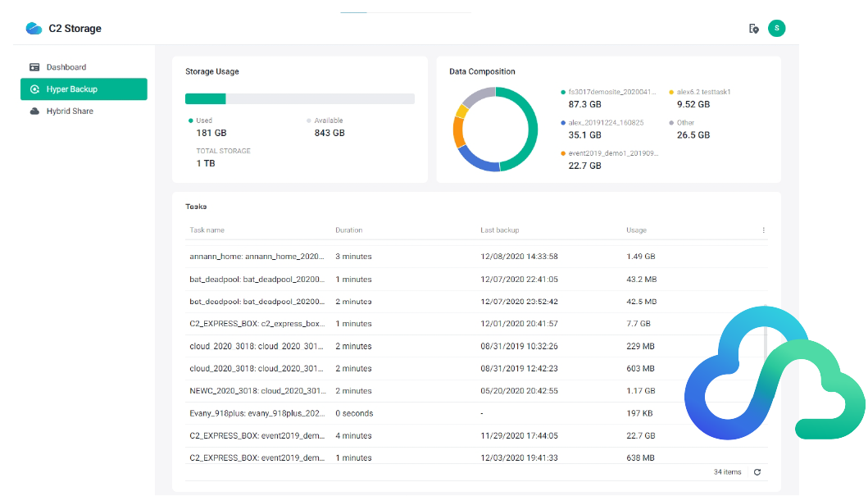868x496 pixels.
Task: Click the Storage Usage panel title
Action: point(212,71)
